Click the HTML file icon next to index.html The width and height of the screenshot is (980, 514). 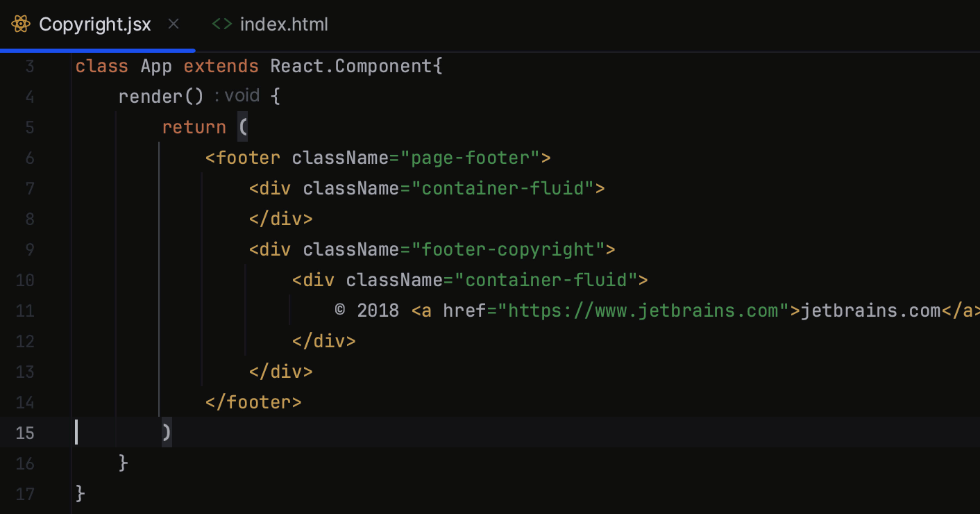(x=221, y=24)
